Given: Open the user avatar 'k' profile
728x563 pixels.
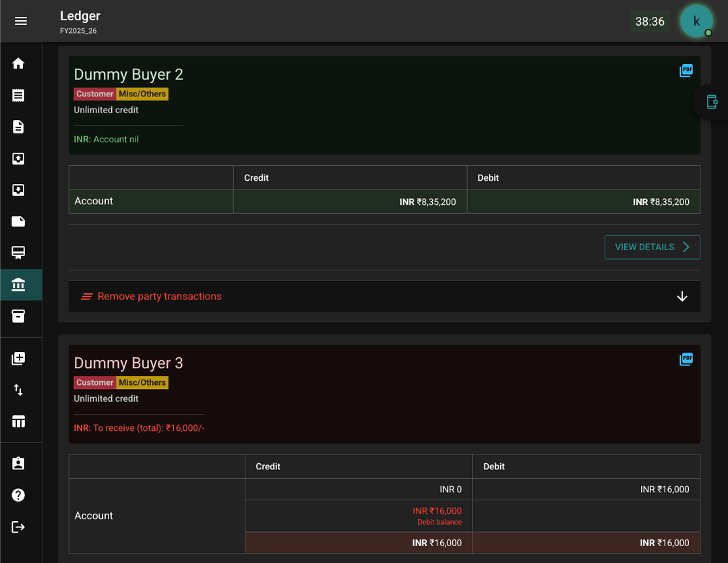Looking at the screenshot, I should pyautogui.click(x=696, y=21).
